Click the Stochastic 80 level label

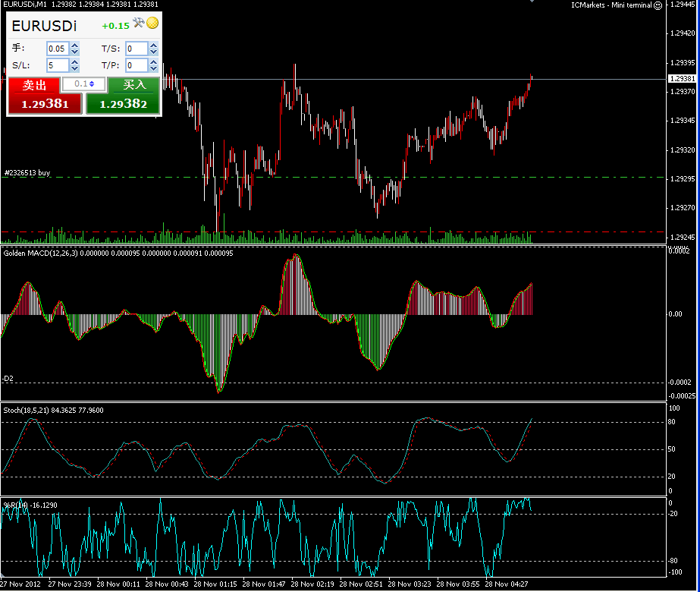click(671, 422)
